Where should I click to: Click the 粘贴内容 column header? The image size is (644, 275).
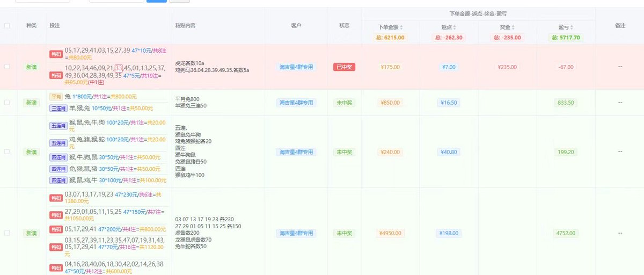(x=185, y=25)
